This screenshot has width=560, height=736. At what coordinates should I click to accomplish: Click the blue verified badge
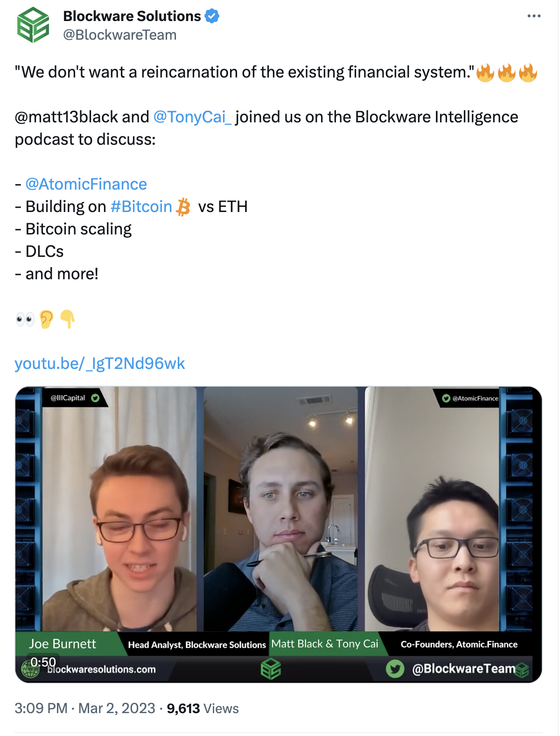pos(212,16)
